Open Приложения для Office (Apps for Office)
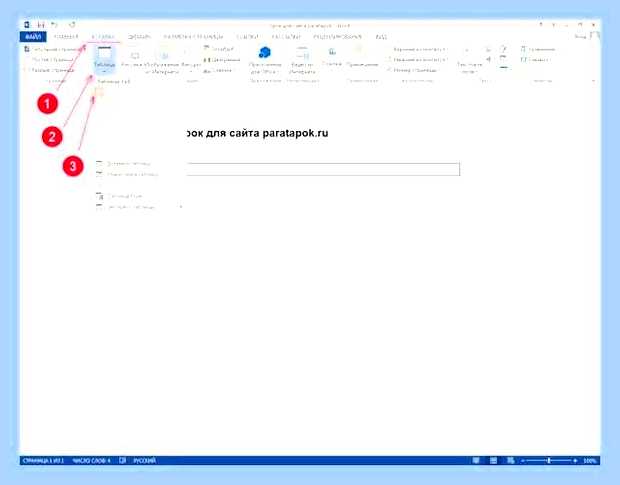The height and width of the screenshot is (485, 620). pyautogui.click(x=265, y=59)
